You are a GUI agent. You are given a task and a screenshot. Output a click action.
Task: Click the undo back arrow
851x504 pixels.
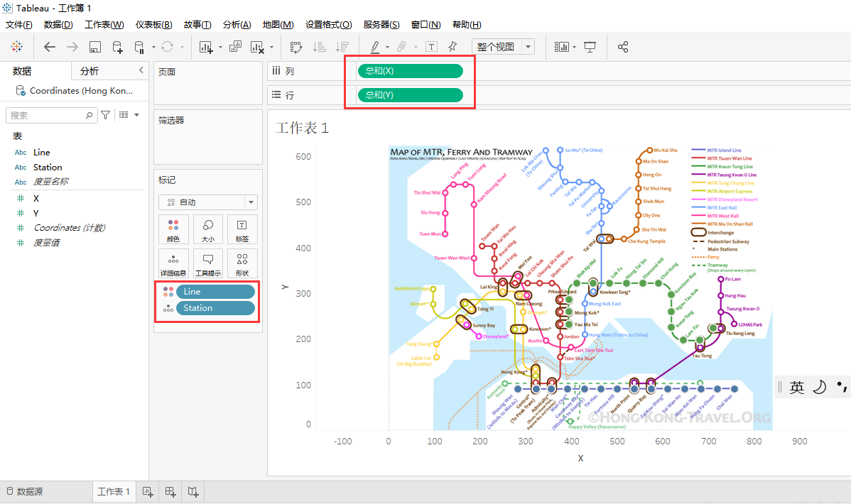[x=50, y=47]
